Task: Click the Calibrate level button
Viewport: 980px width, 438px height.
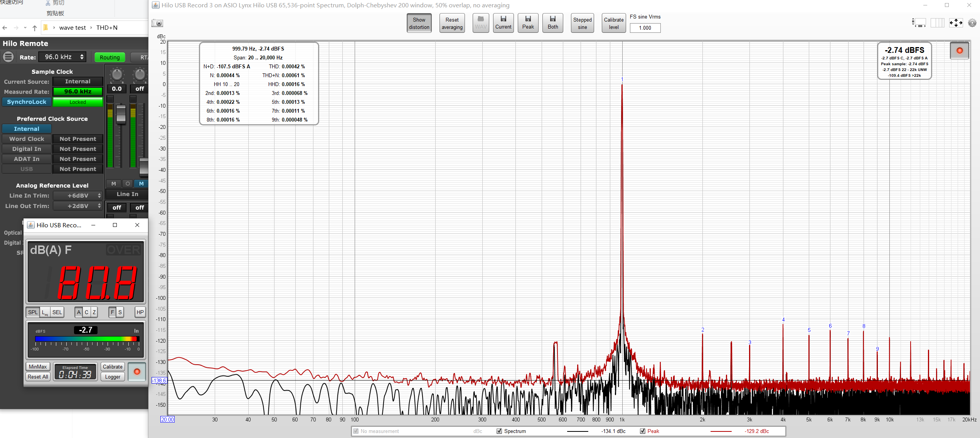Action: (x=613, y=23)
